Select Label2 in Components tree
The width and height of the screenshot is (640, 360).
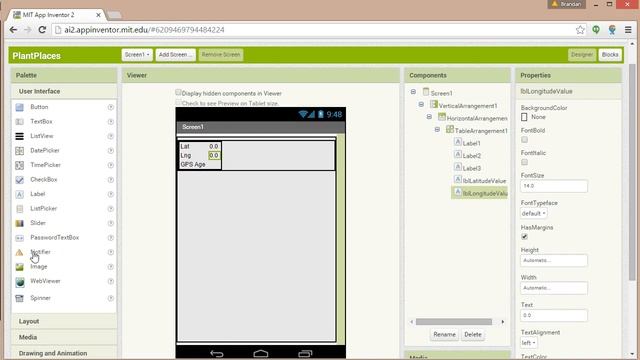471,156
